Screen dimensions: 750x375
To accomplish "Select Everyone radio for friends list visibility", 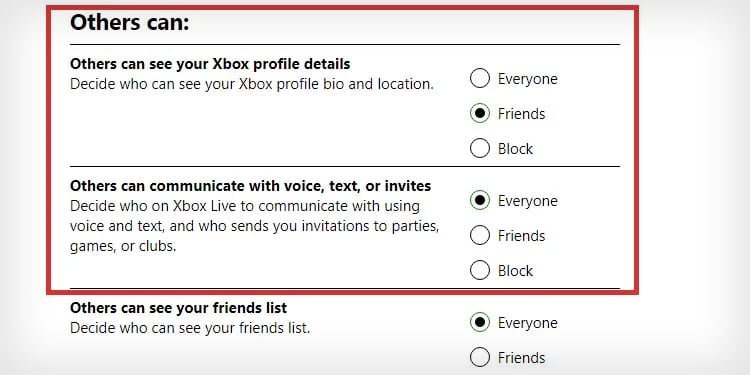I will (480, 322).
